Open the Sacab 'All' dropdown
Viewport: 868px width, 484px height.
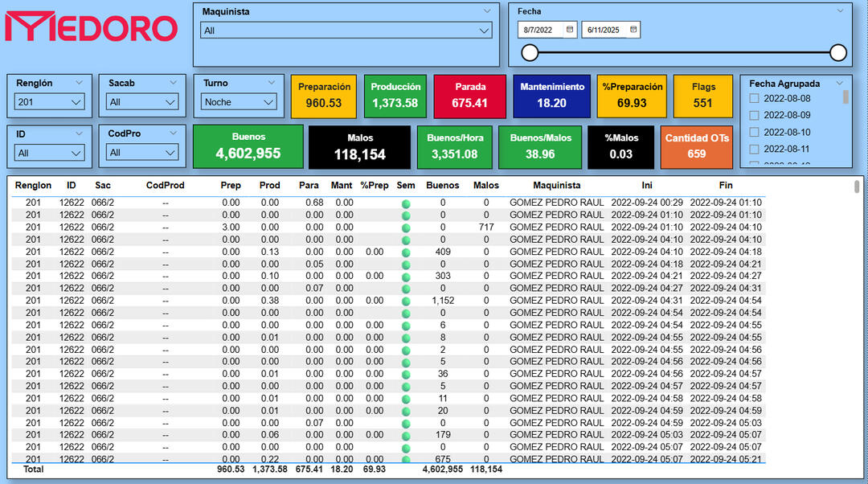click(142, 102)
